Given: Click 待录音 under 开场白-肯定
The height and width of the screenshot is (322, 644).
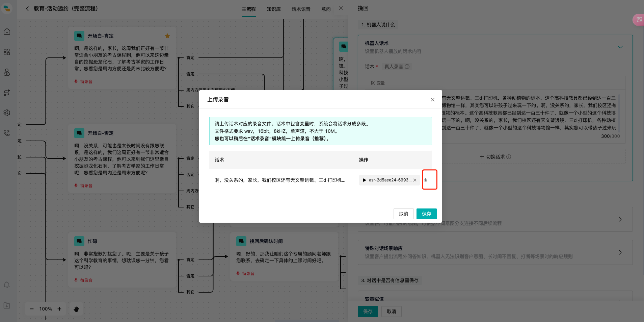Looking at the screenshot, I should click(83, 82).
